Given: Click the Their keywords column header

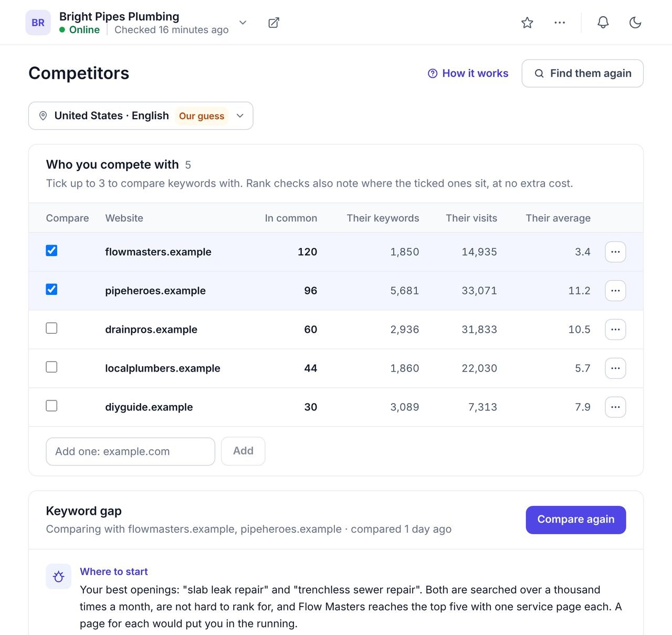Looking at the screenshot, I should point(383,218).
